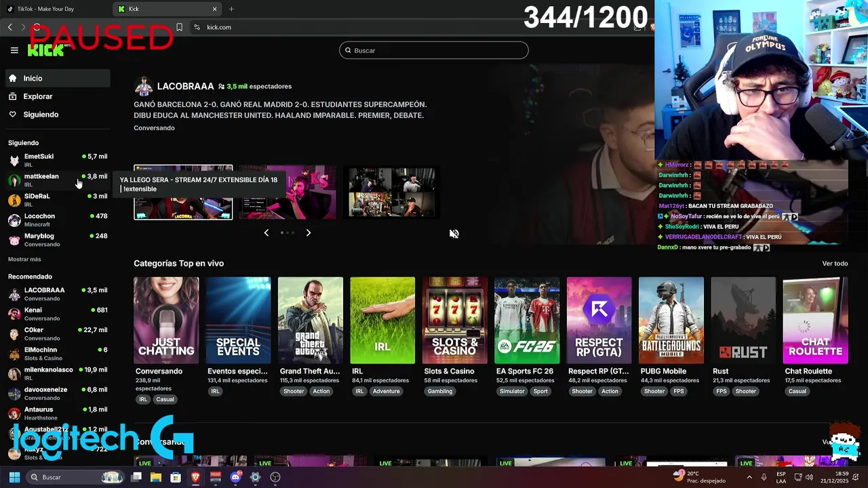The width and height of the screenshot is (868, 488).
Task: Open Locochon channel in sidebar
Action: coord(58,220)
